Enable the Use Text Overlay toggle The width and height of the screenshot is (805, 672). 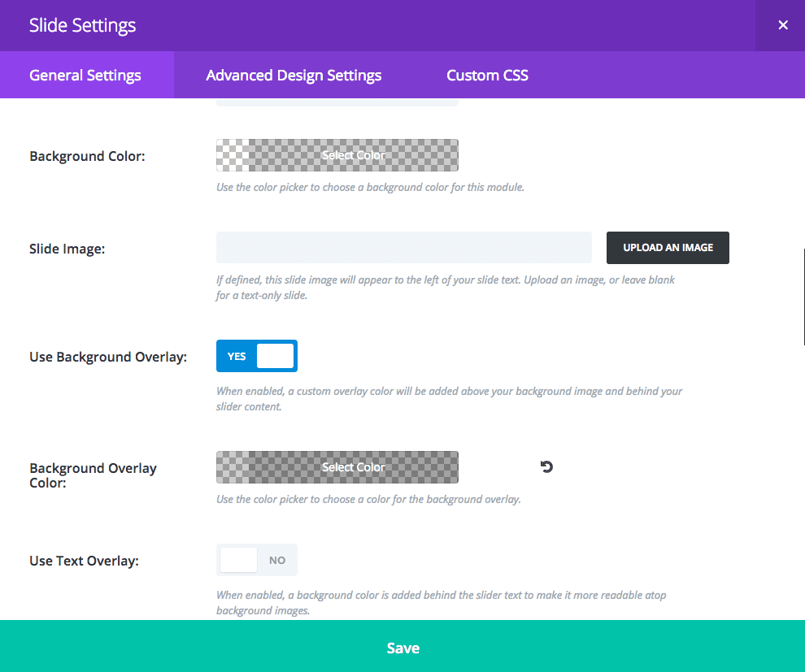pos(257,560)
